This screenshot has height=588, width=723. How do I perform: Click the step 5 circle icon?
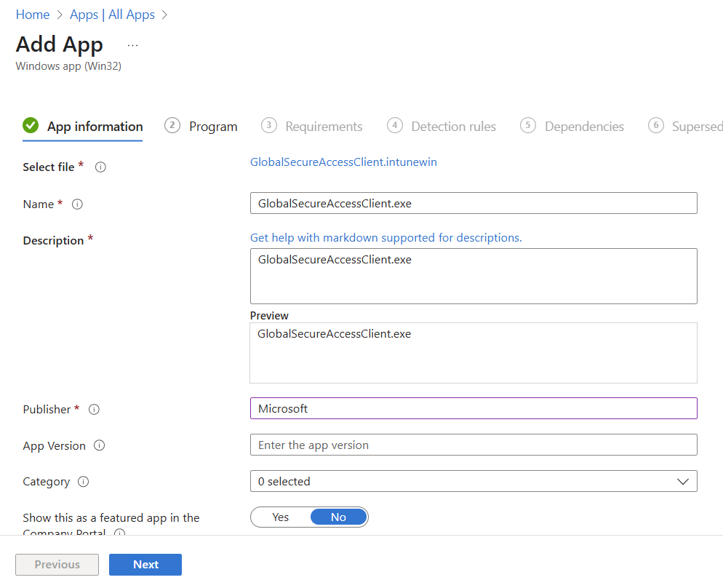click(528, 125)
